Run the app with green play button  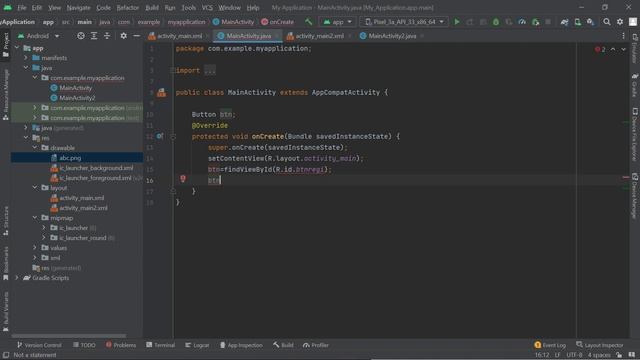pyautogui.click(x=457, y=22)
